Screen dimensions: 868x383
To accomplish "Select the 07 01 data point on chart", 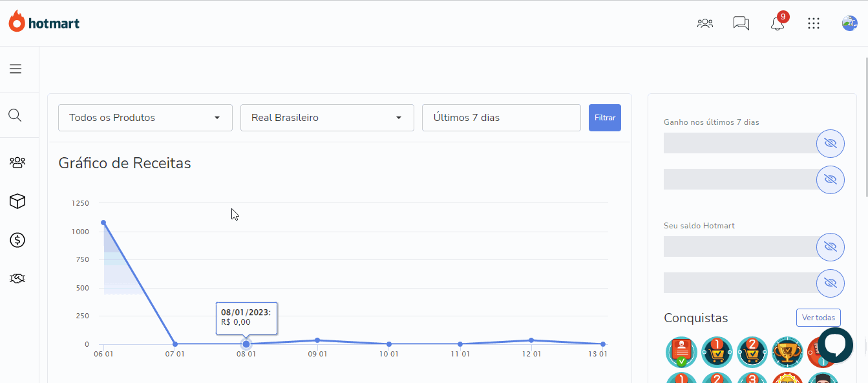I will (175, 344).
